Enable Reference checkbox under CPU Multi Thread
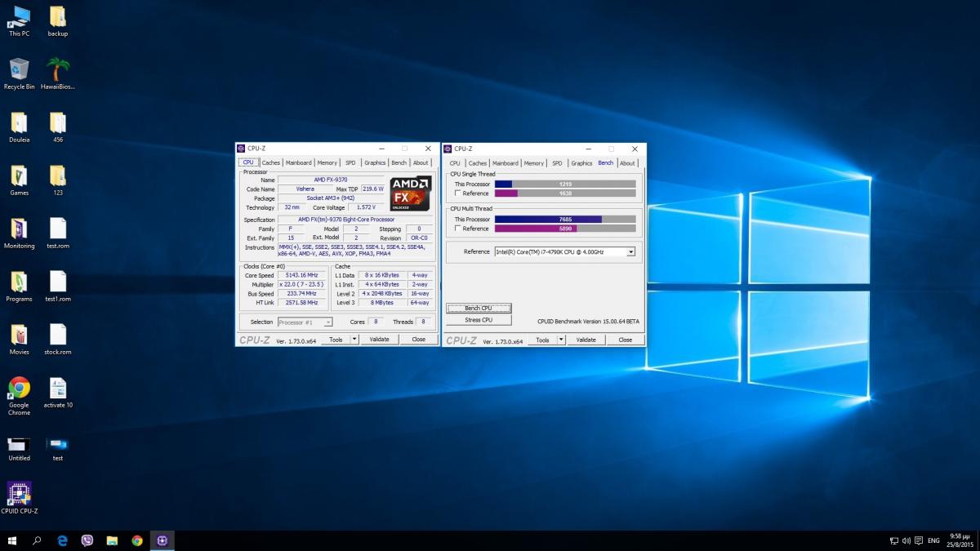Viewport: 980px width, 551px height. 458,229
